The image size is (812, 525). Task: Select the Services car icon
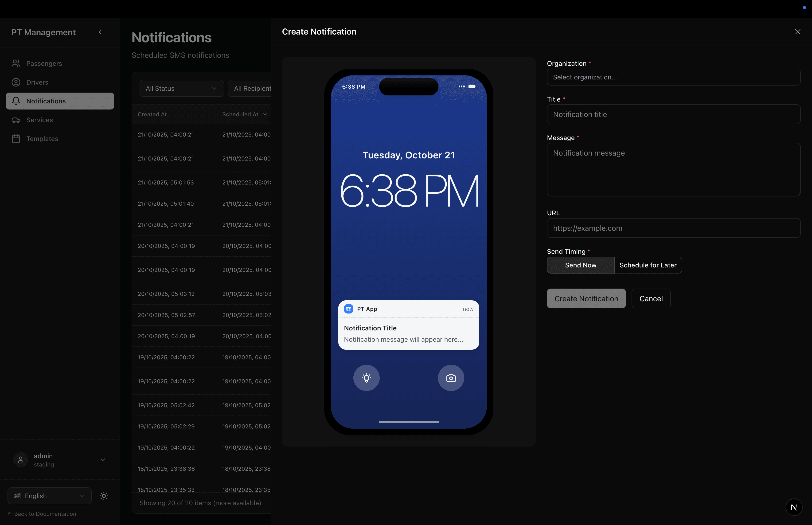(16, 120)
